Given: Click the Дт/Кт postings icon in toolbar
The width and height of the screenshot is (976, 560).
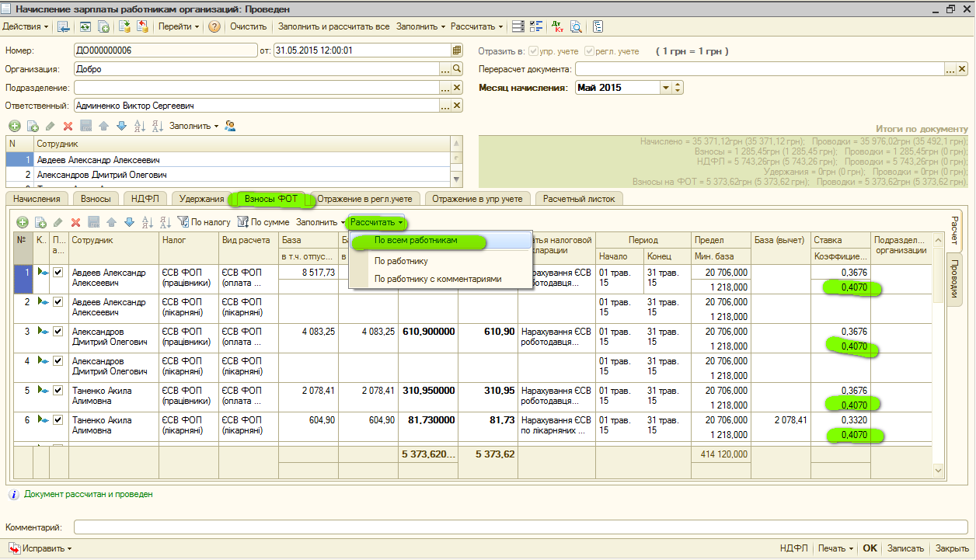Looking at the screenshot, I should pyautogui.click(x=557, y=26).
